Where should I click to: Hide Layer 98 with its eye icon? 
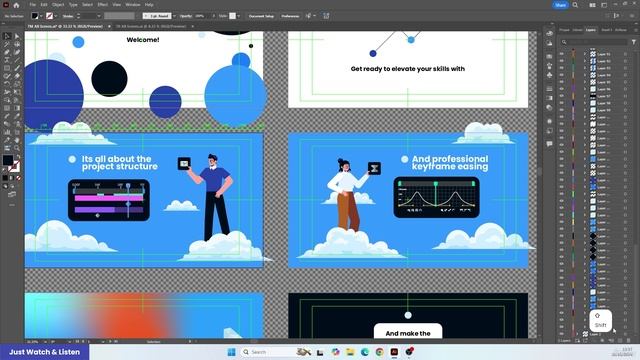tap(562, 103)
